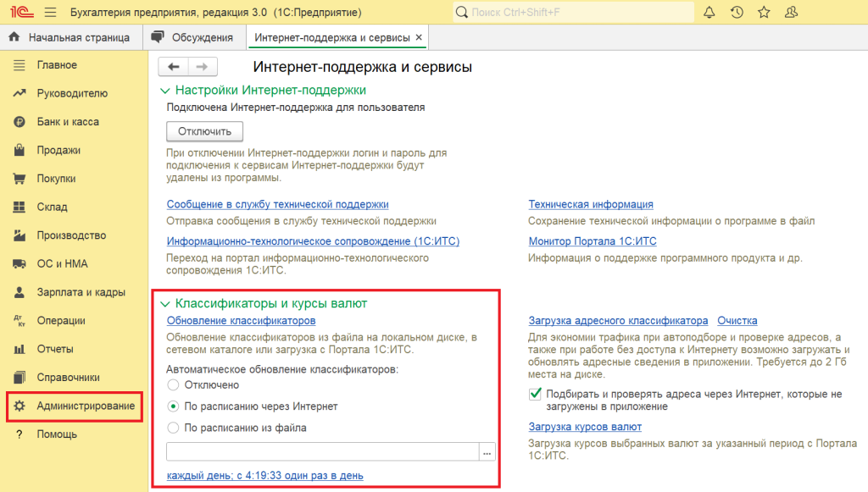Click the global search field
868x492 pixels.
[x=572, y=13]
